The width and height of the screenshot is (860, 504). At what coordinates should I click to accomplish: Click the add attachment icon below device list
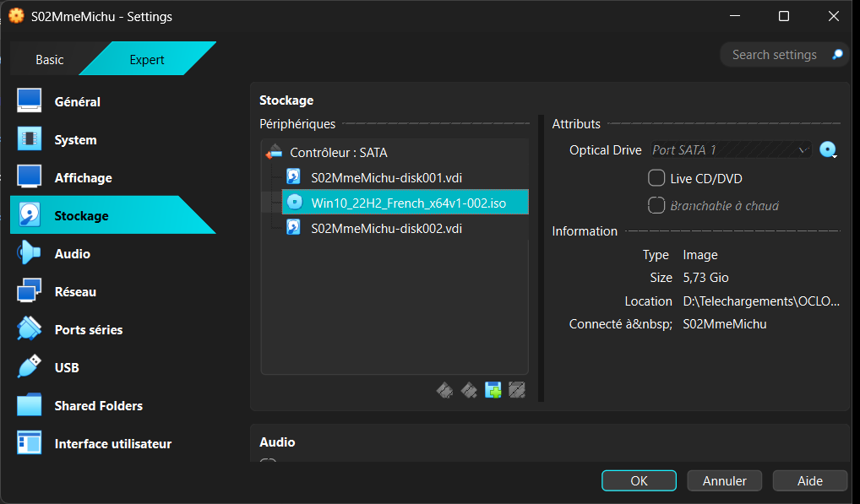493,390
